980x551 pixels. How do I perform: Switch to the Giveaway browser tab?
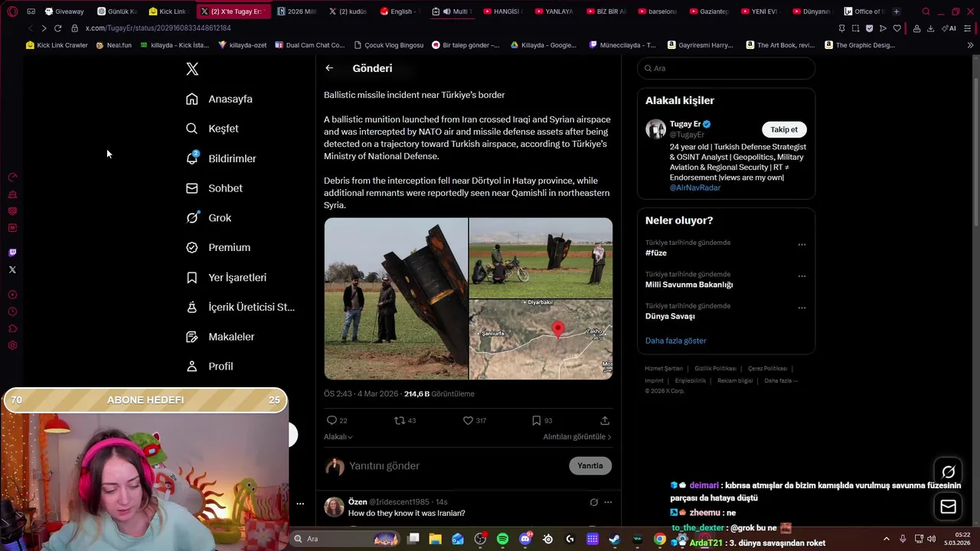coord(64,11)
